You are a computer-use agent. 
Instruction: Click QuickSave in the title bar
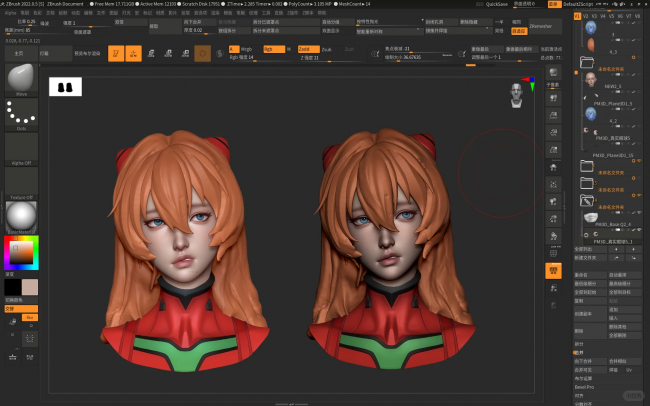[x=497, y=4]
